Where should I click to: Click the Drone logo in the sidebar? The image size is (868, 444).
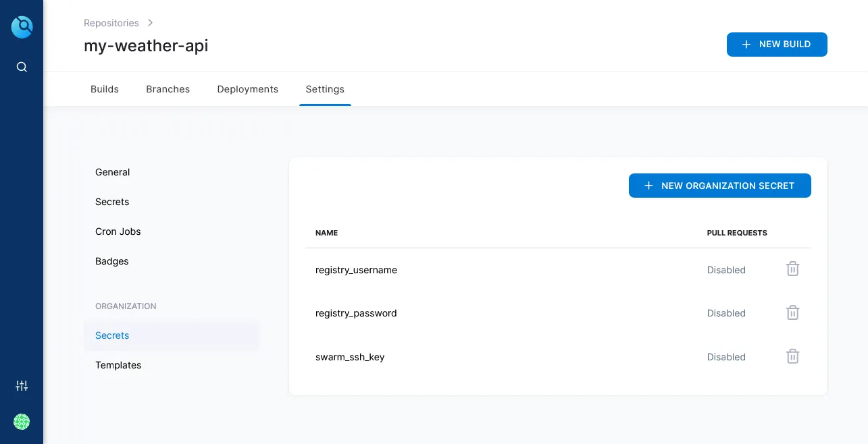[x=22, y=27]
